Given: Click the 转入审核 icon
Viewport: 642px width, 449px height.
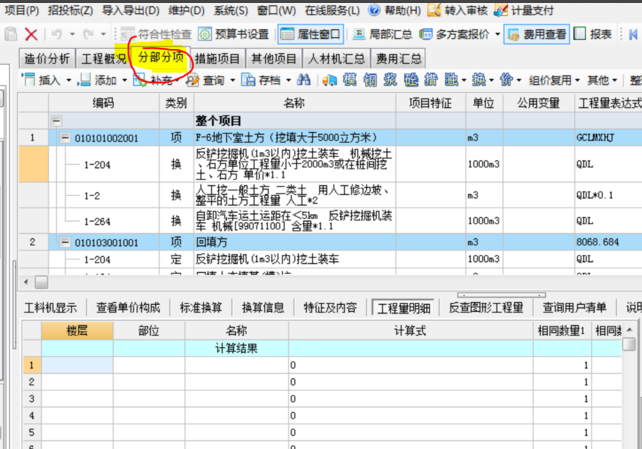Looking at the screenshot, I should (x=460, y=11).
